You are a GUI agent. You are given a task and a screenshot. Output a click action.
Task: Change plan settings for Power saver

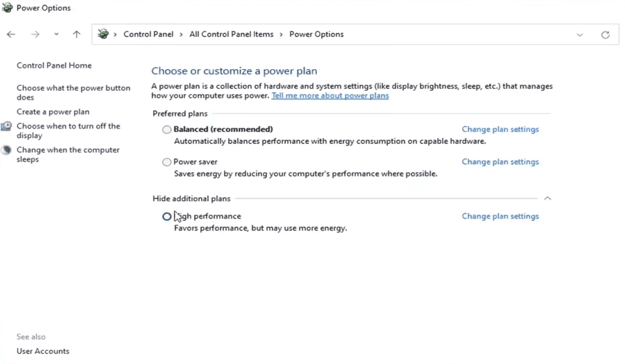[501, 162]
